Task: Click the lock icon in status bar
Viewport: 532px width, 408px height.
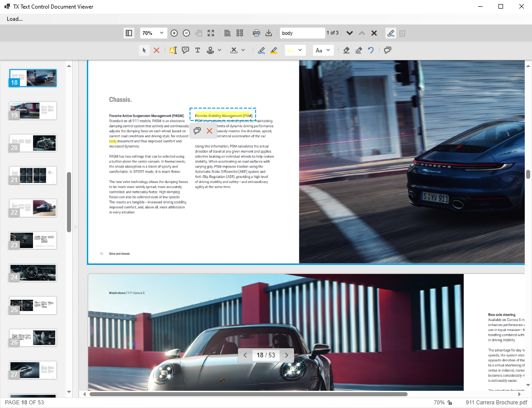Action: tap(450, 403)
